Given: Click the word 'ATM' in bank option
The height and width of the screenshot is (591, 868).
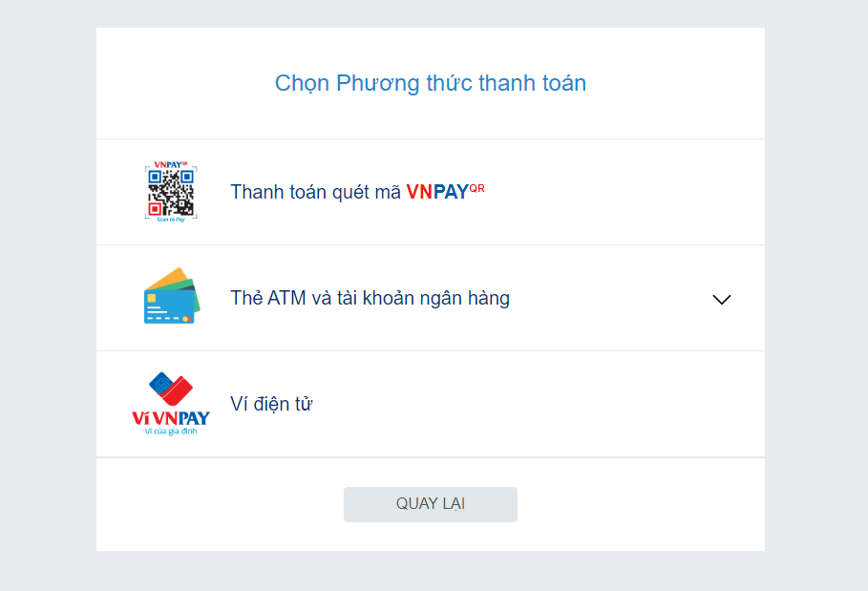Looking at the screenshot, I should click(x=286, y=298).
